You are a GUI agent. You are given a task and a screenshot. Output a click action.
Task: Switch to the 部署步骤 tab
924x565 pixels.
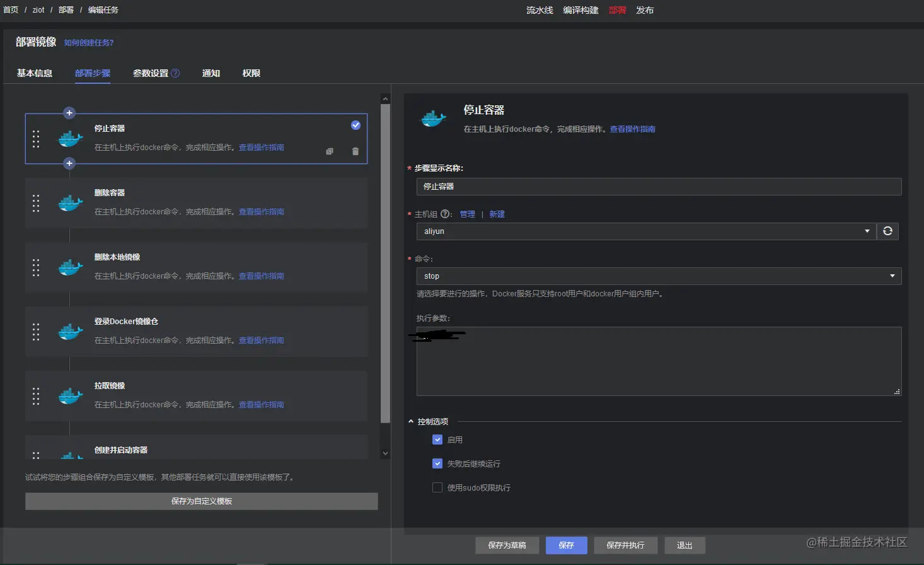[93, 73]
